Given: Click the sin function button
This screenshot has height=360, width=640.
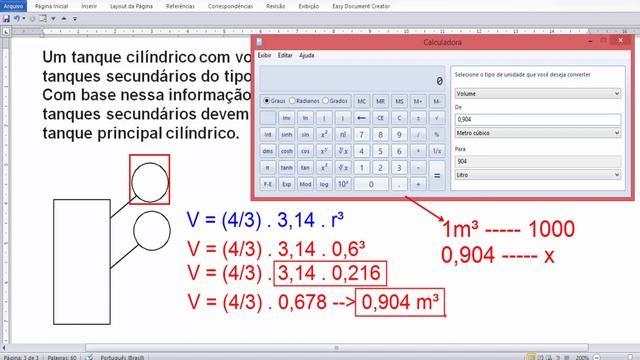Looking at the screenshot, I should point(305,134).
